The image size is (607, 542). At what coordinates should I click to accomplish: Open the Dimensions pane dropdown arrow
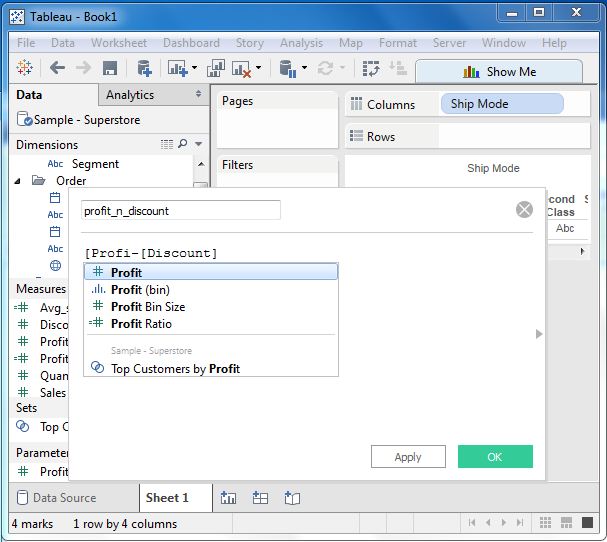pyautogui.click(x=198, y=144)
